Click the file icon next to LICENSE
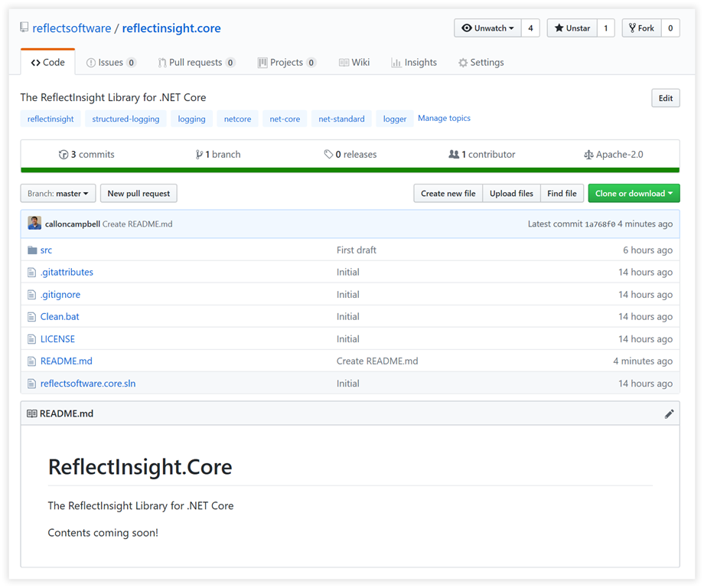 pyautogui.click(x=32, y=339)
